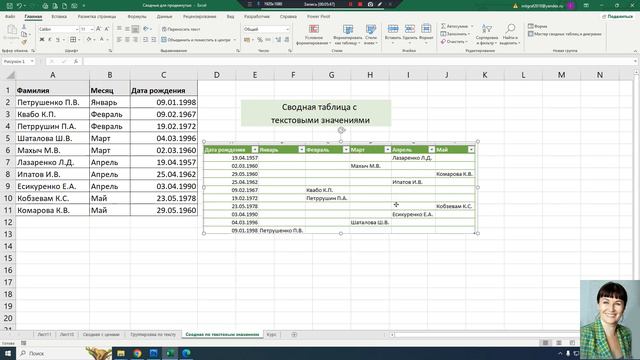Launch PivotTable and chart wizard
Screen dimensions: 640x360
click(564, 34)
